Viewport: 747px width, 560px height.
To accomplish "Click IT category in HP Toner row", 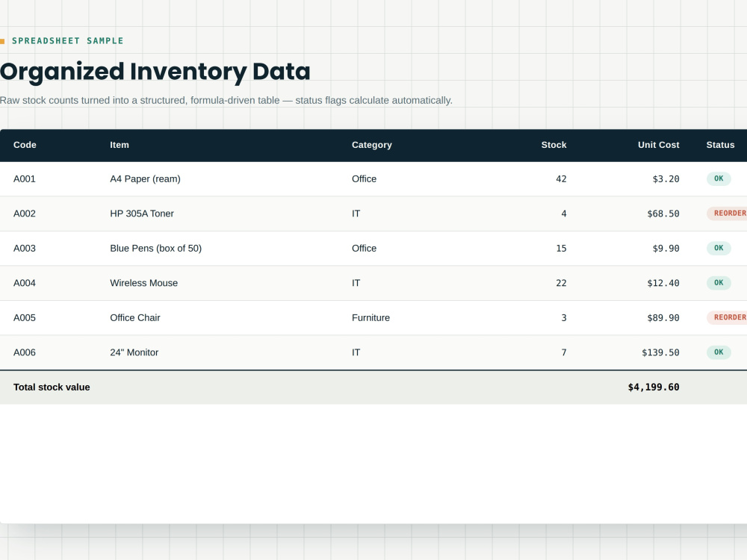I will pos(356,214).
